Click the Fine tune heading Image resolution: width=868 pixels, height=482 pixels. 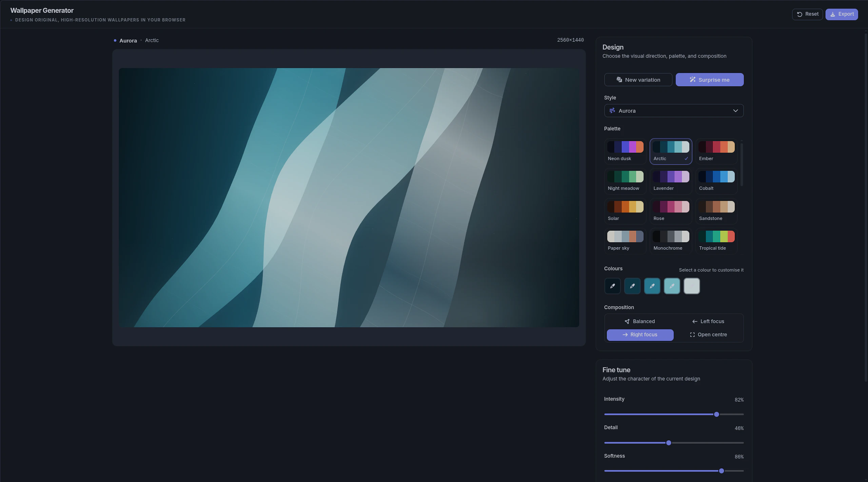616,370
